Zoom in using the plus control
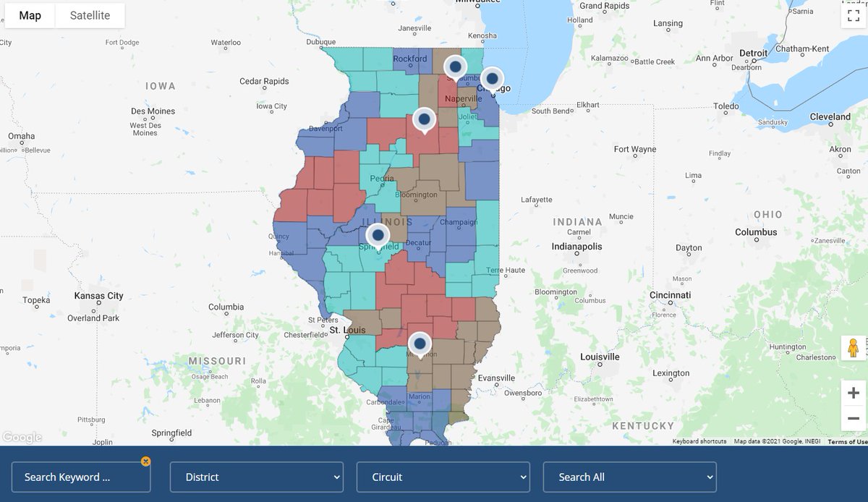 (852, 392)
